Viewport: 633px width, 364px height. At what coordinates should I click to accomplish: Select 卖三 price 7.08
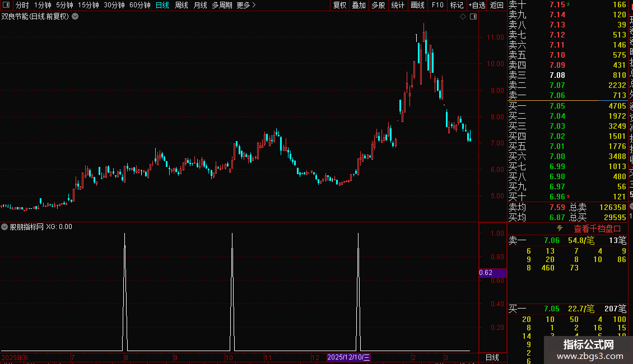click(557, 75)
